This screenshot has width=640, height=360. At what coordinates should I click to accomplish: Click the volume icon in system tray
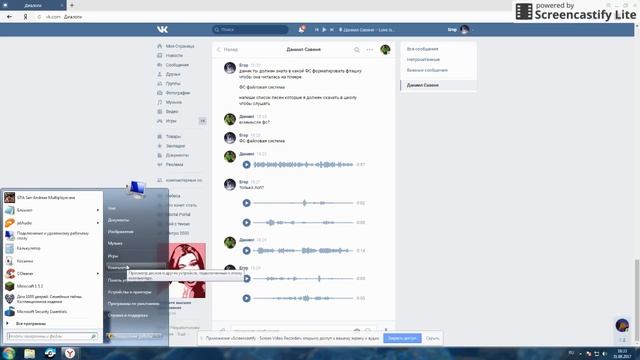pos(604,353)
